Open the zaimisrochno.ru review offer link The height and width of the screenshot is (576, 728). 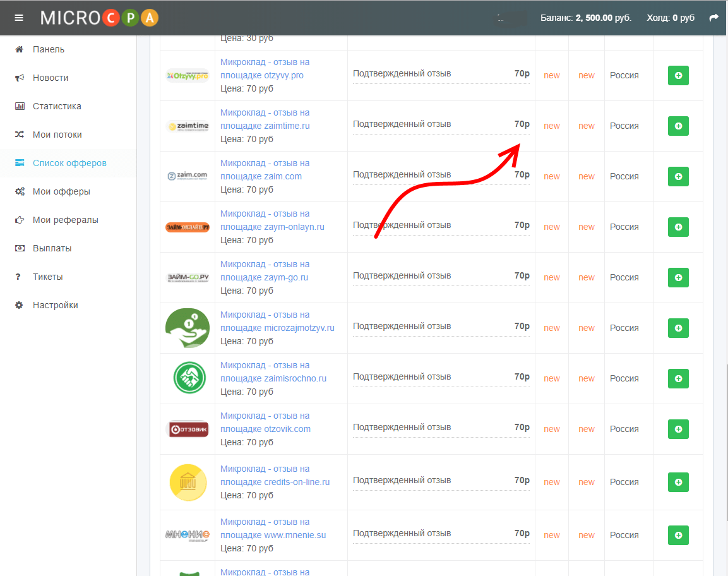[x=273, y=372]
